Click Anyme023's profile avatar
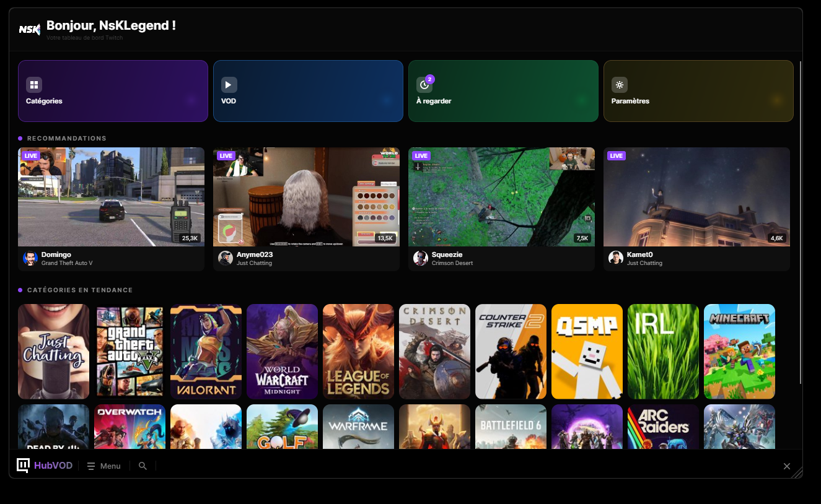The height and width of the screenshot is (504, 821). 225,258
